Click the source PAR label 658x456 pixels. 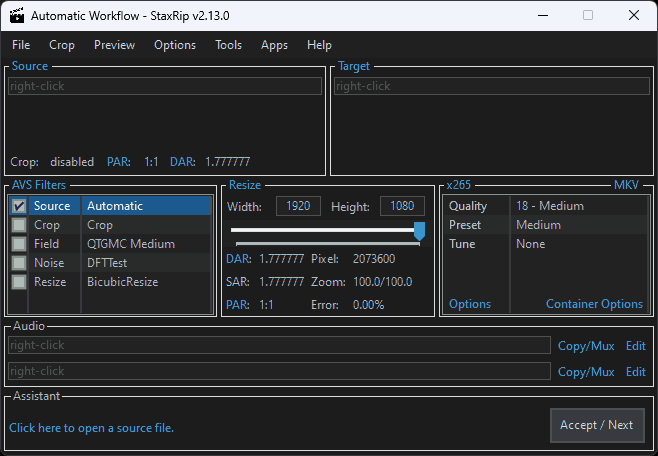pos(119,162)
